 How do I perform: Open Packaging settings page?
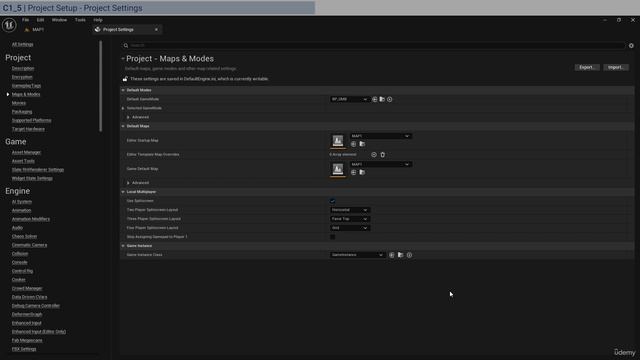[x=22, y=111]
